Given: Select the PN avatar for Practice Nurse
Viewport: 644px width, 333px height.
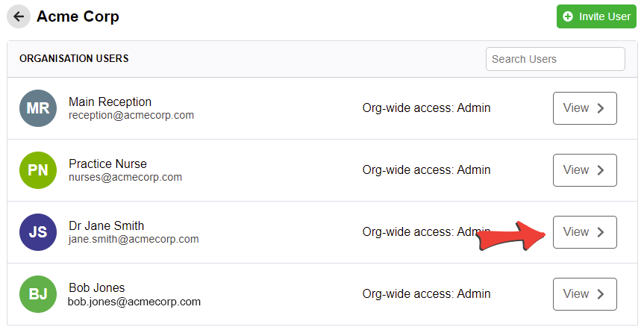Looking at the screenshot, I should (38, 170).
